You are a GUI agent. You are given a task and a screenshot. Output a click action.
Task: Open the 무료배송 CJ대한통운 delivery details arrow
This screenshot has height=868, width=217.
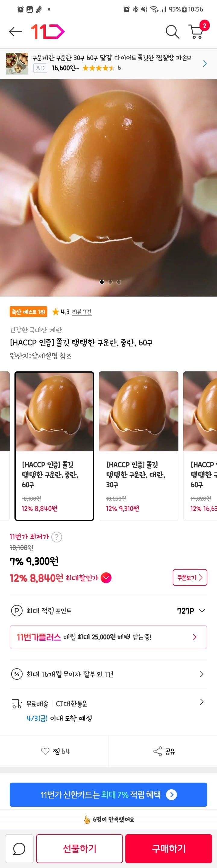202,702
